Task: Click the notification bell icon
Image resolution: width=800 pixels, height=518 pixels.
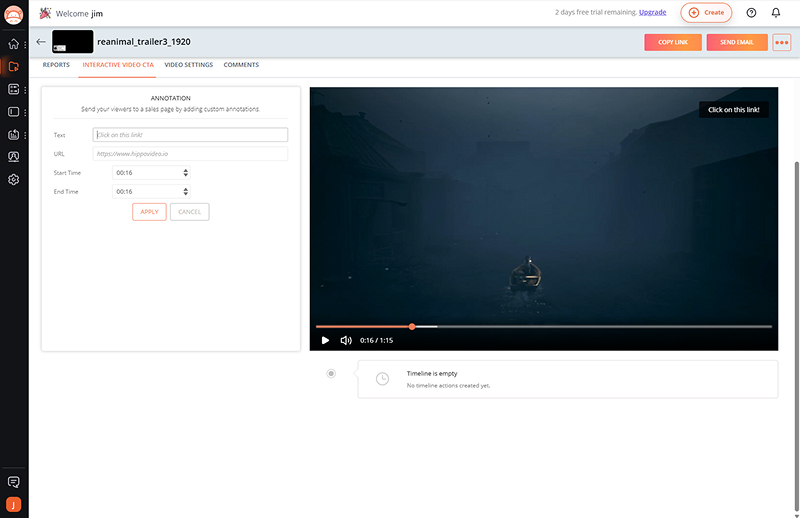Action: coord(776,13)
